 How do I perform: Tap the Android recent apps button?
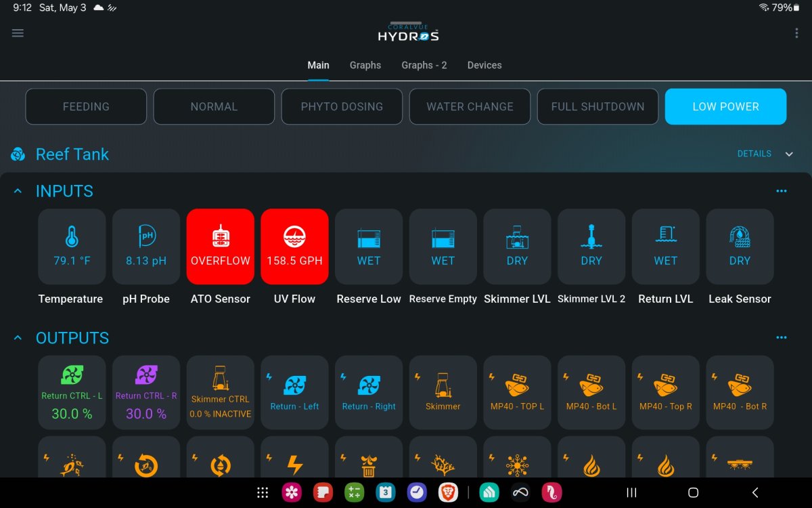(631, 493)
